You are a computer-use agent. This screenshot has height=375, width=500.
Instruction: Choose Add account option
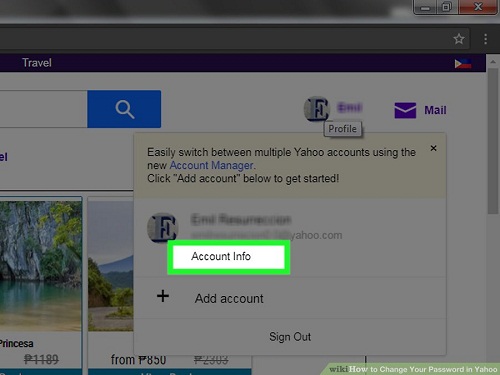click(x=229, y=298)
